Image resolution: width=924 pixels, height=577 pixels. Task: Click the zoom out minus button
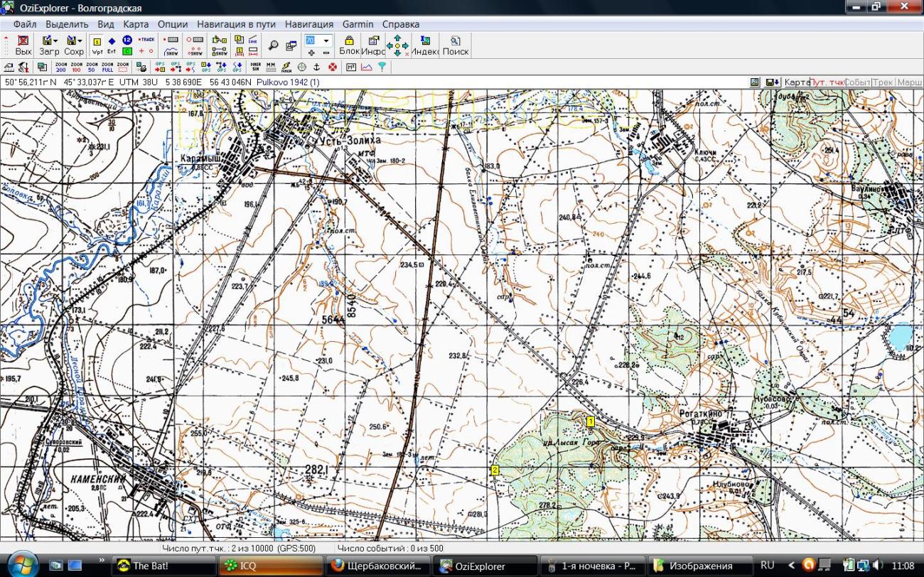pos(326,53)
